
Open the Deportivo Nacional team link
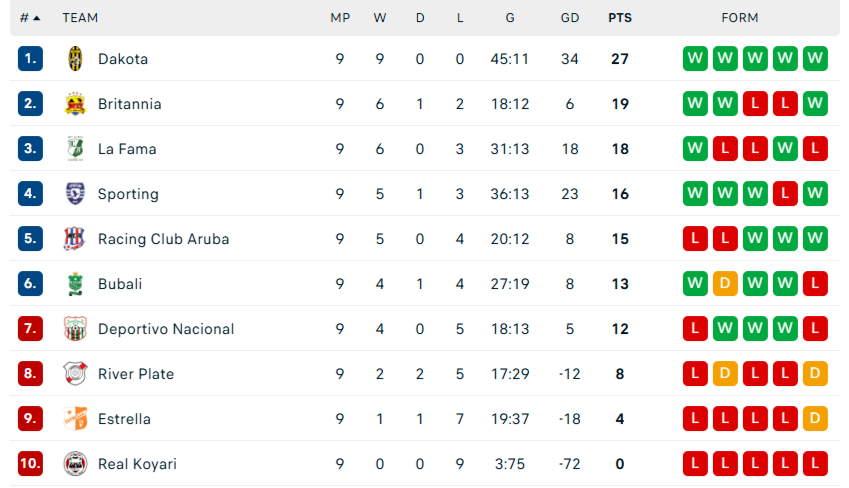(x=166, y=329)
